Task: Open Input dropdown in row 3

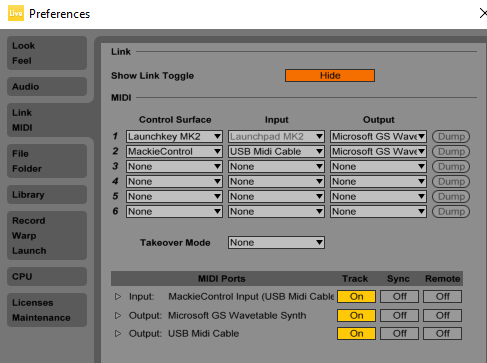Action: coord(276,166)
